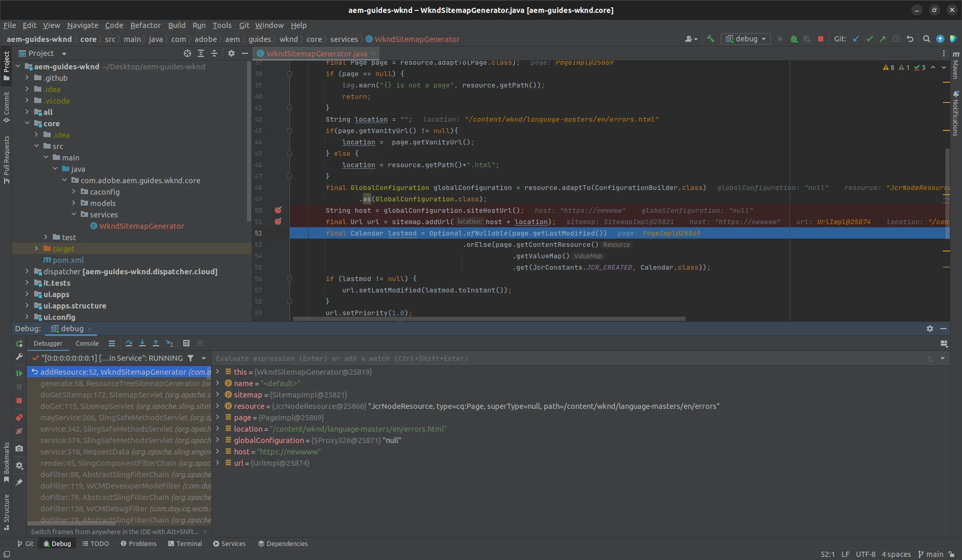
Task: Toggle the thread filter funnel icon
Action: coord(191,358)
